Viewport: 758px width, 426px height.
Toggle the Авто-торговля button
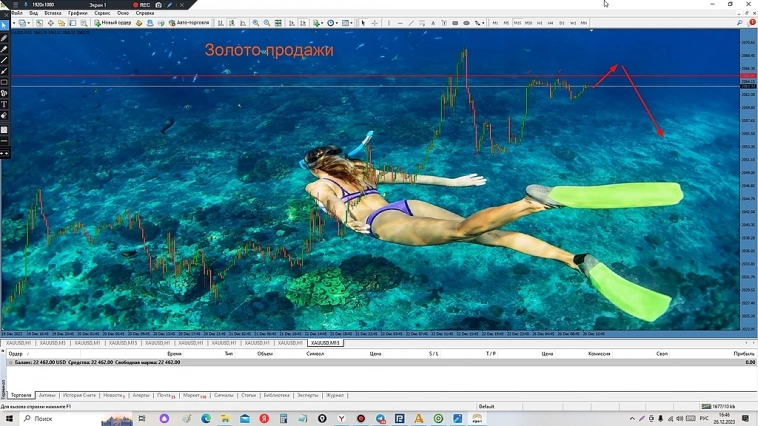pyautogui.click(x=189, y=23)
